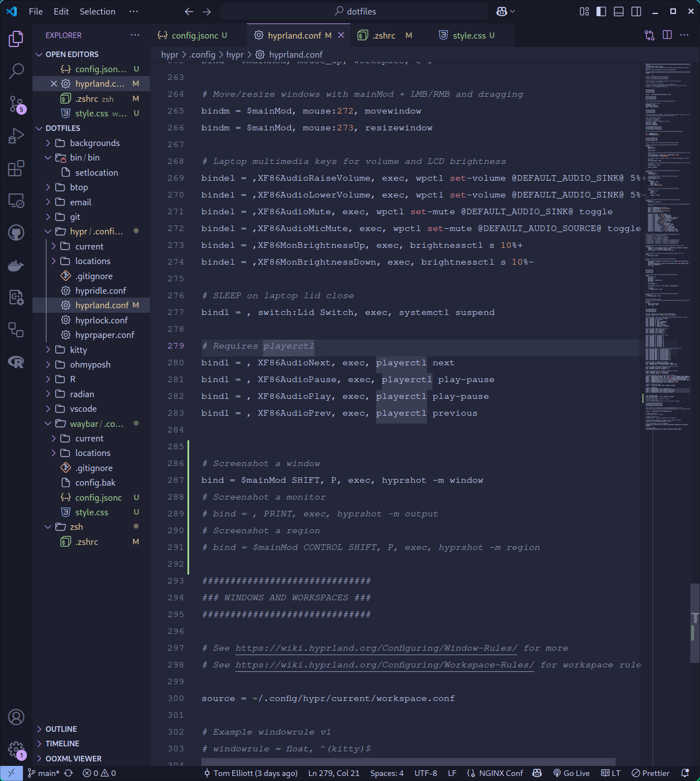Image resolution: width=700 pixels, height=781 pixels.
Task: Open the Search view in activity bar
Action: [16, 71]
